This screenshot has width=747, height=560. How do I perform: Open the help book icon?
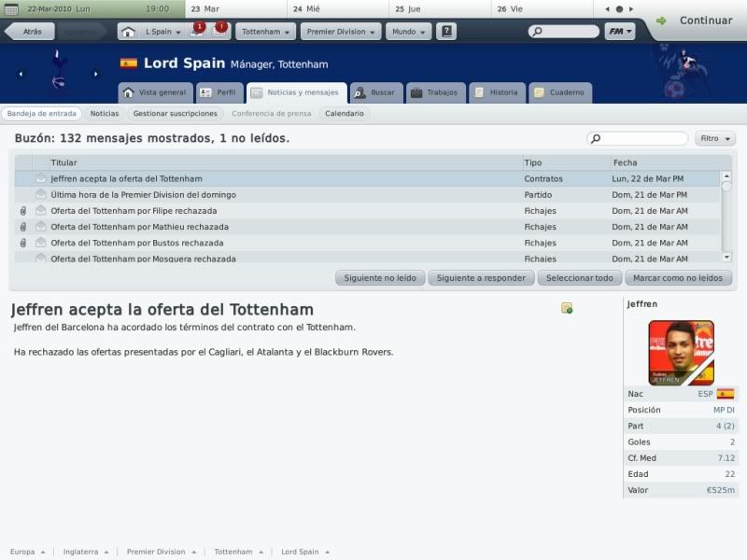(446, 32)
